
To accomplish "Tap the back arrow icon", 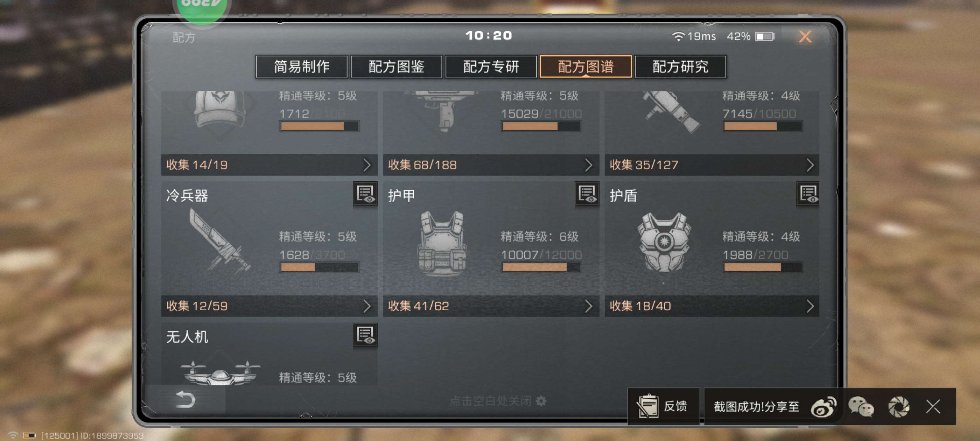I will pos(185,400).
